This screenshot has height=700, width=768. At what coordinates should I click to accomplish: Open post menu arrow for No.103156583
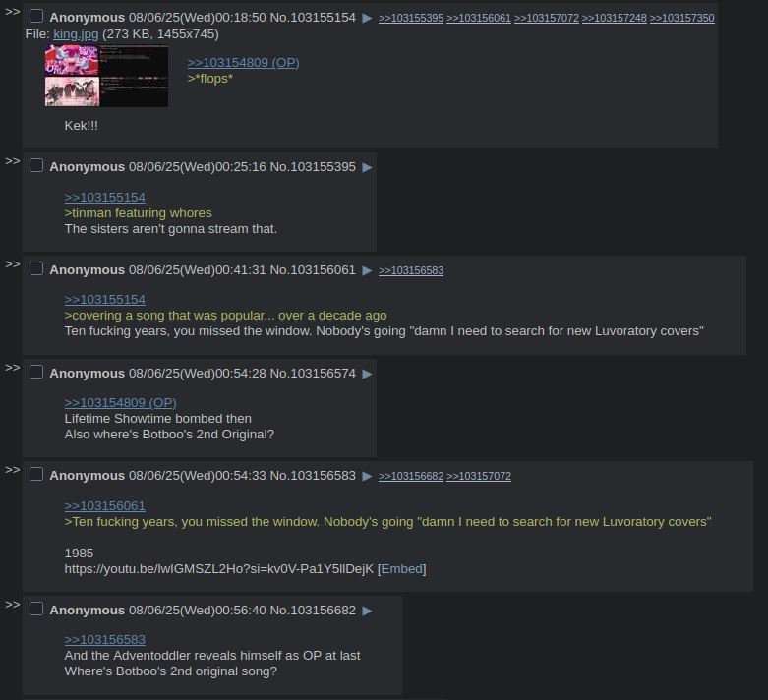tap(367, 476)
